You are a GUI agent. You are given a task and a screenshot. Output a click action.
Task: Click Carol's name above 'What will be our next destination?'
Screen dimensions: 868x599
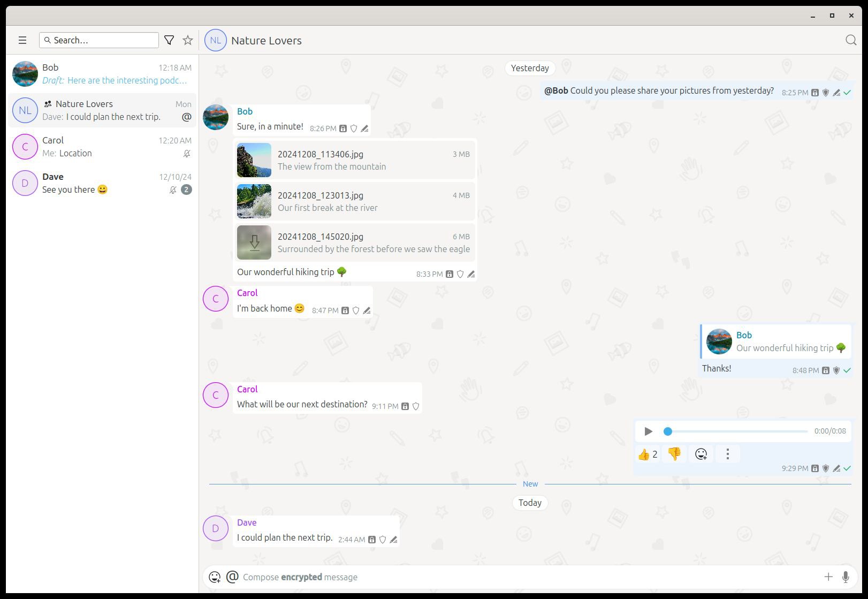point(247,389)
